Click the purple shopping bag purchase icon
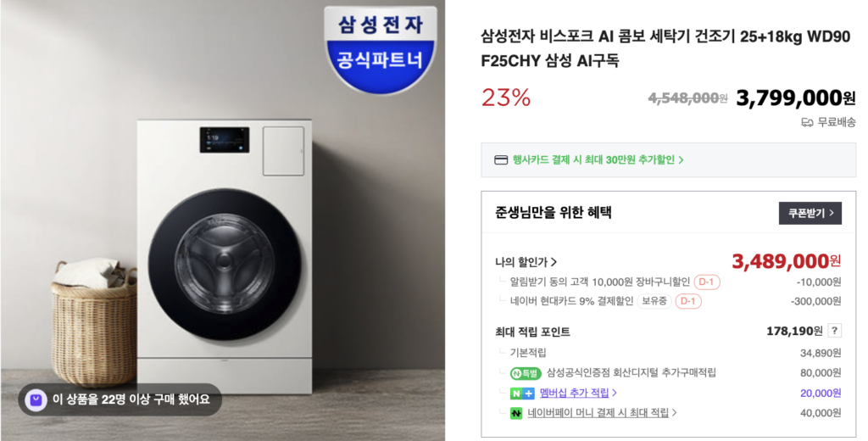This screenshot has width=868, height=441. click(x=36, y=399)
